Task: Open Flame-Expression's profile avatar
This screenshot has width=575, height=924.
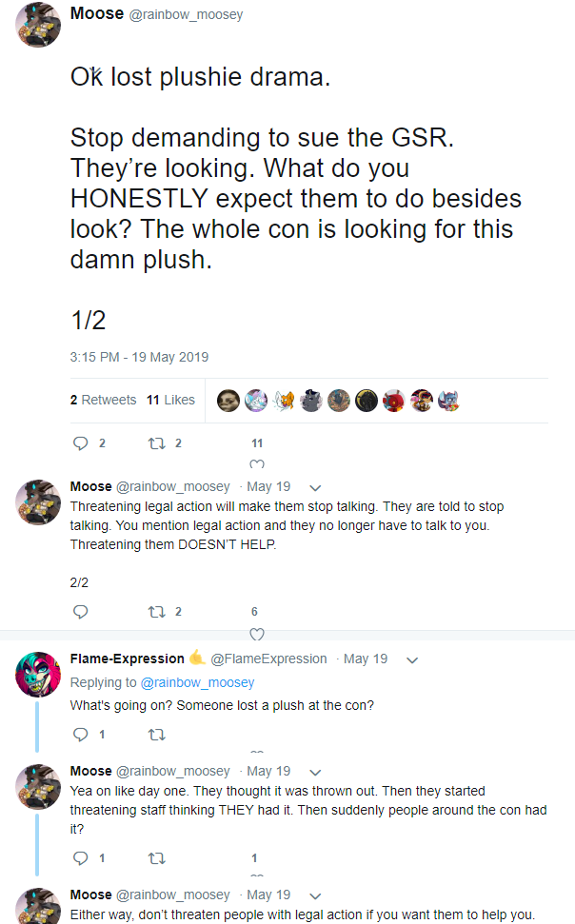Action: click(x=39, y=676)
